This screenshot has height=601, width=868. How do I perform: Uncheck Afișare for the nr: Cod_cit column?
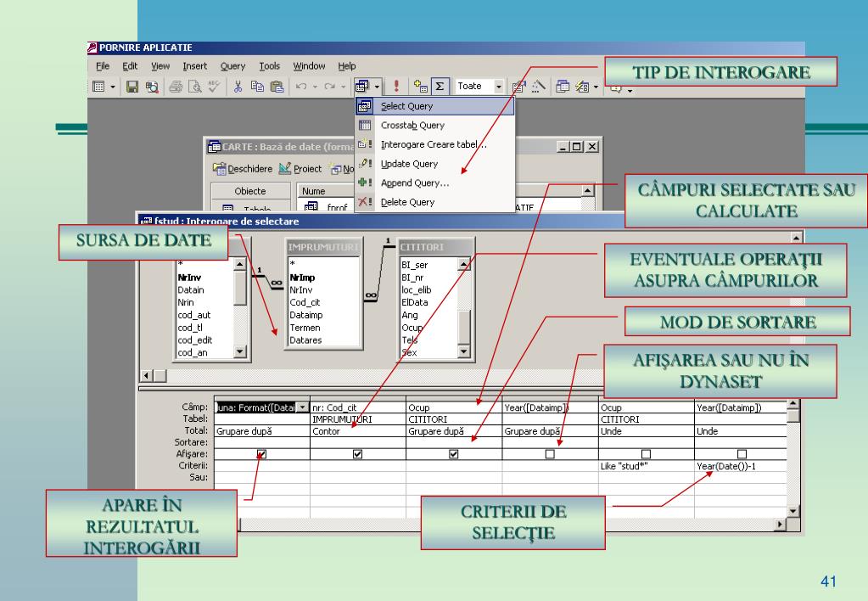[357, 454]
